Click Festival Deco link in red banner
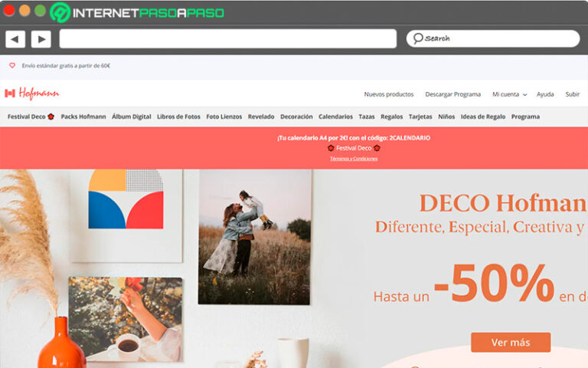This screenshot has width=588, height=368. [354, 148]
